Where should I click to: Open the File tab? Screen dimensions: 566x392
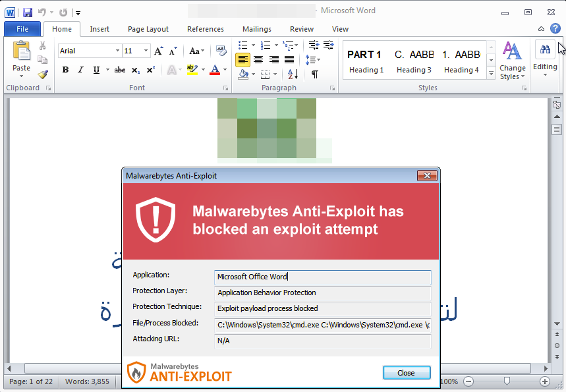point(22,29)
